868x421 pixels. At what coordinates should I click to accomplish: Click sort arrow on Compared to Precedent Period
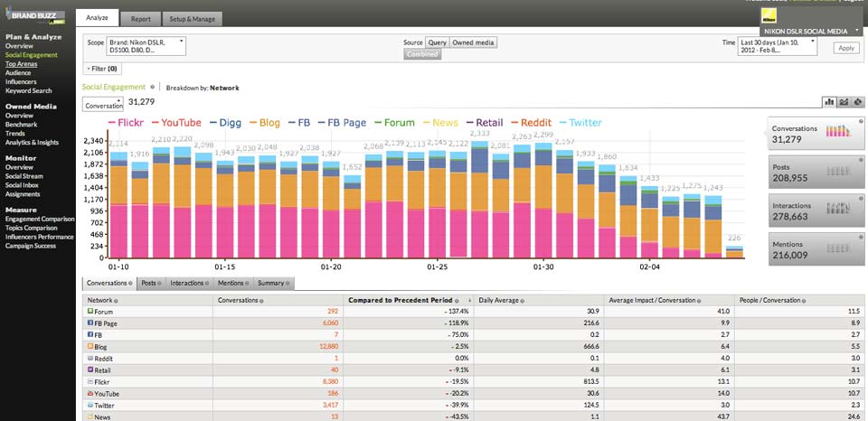point(470,301)
